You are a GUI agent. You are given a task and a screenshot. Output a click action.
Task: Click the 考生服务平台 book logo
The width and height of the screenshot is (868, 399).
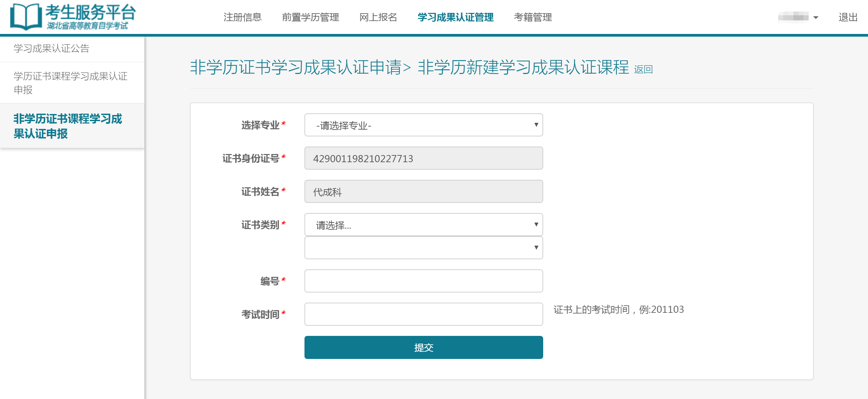pyautogui.click(x=26, y=16)
